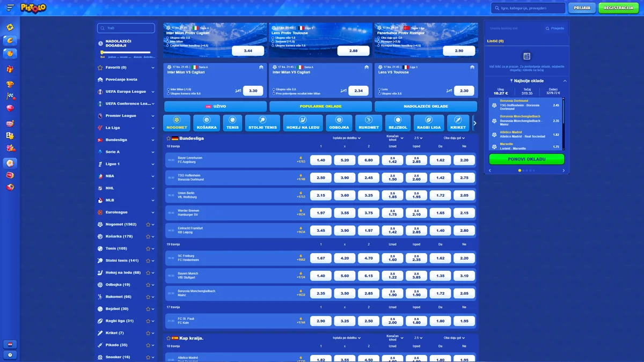Screen dimensions: 644x362
Task: Click the Provjerite booking code button
Action: pos(555,28)
